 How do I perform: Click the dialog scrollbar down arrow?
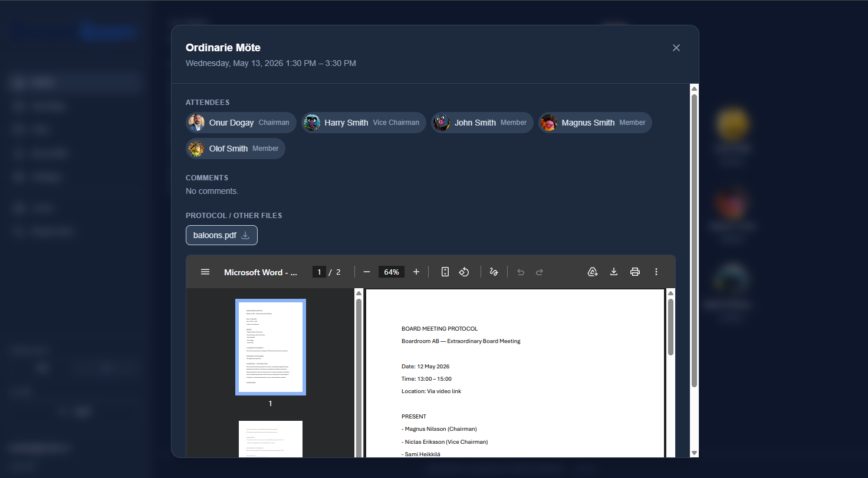[x=695, y=453]
